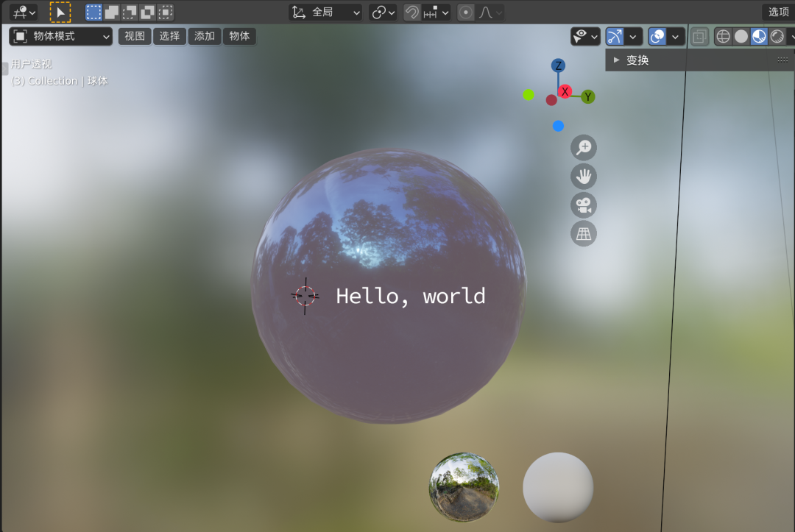Viewport: 795px width, 532px height.
Task: Switch to wireframe shading
Action: (723, 37)
